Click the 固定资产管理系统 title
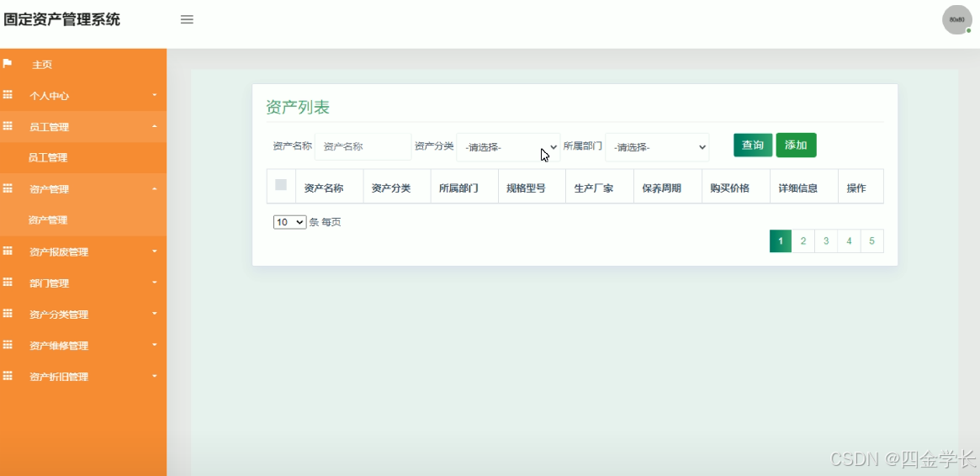The height and width of the screenshot is (476, 980). coord(61,19)
